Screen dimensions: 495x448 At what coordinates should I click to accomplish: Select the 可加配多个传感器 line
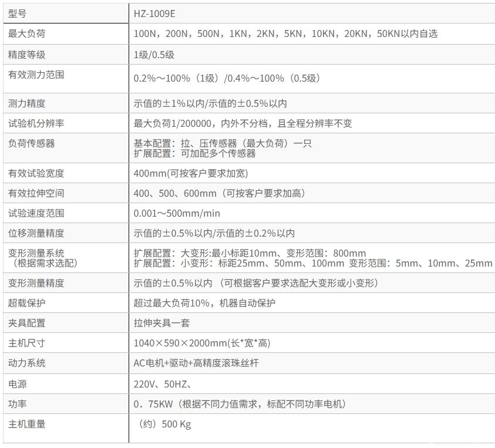coord(194,153)
